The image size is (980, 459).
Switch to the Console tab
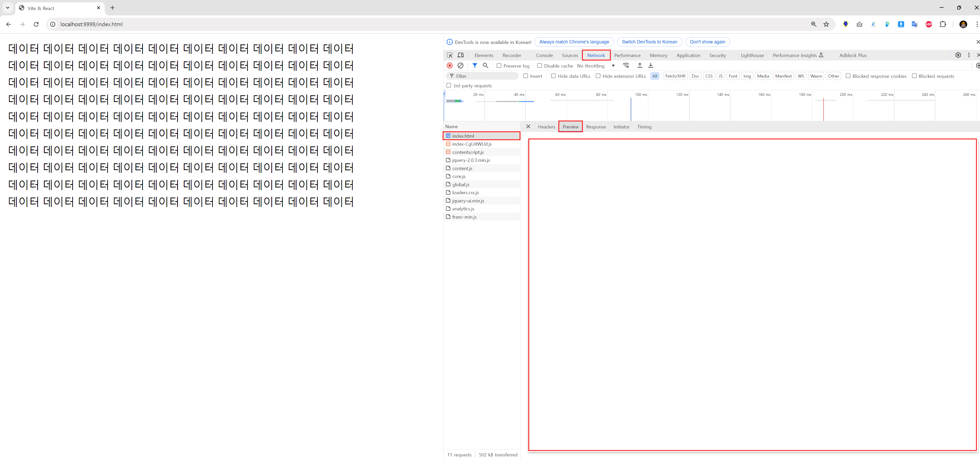pyautogui.click(x=544, y=55)
